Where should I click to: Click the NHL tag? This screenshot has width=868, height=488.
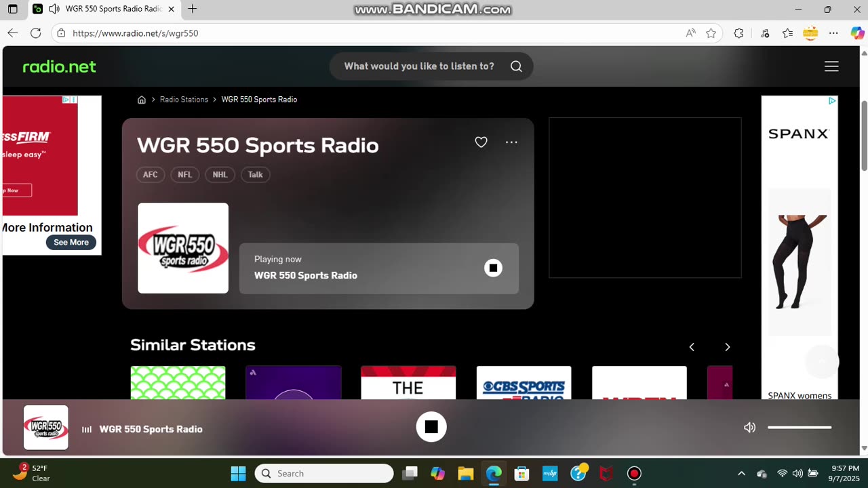[x=220, y=175]
